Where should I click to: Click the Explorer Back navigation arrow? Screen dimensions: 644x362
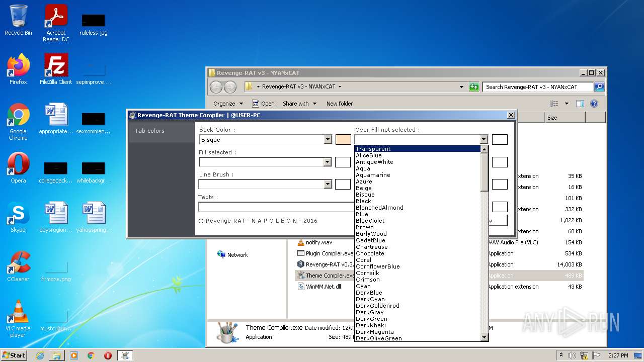tap(216, 87)
